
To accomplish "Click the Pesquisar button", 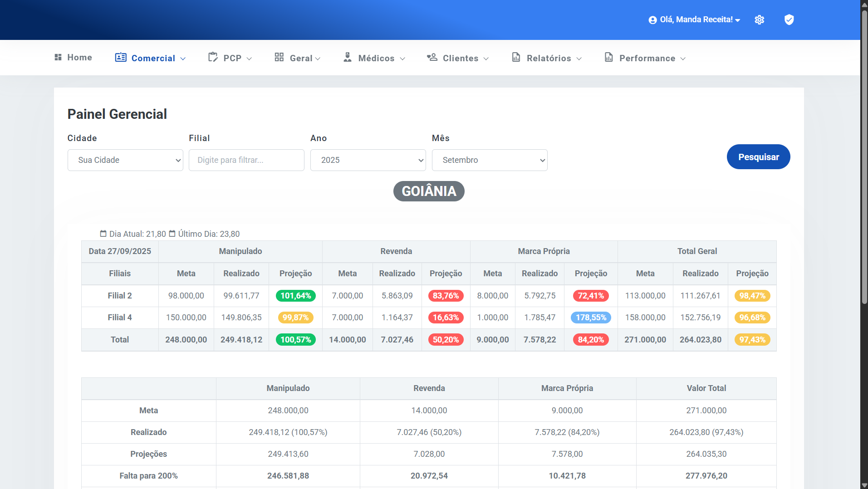I will coord(758,157).
